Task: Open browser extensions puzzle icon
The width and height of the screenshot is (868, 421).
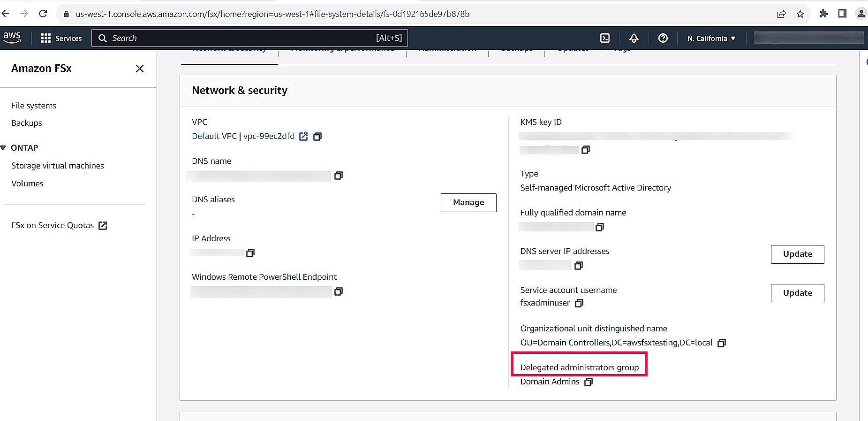Action: point(823,14)
